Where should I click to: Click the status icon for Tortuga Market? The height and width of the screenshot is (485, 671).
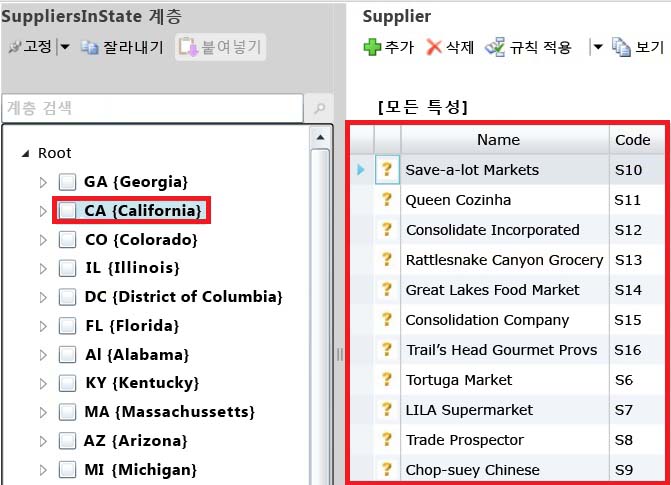pyautogui.click(x=387, y=379)
